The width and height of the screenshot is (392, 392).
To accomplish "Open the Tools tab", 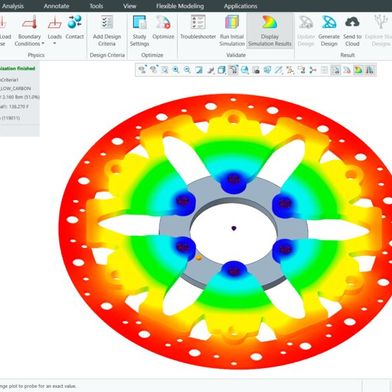I will coord(96,6).
